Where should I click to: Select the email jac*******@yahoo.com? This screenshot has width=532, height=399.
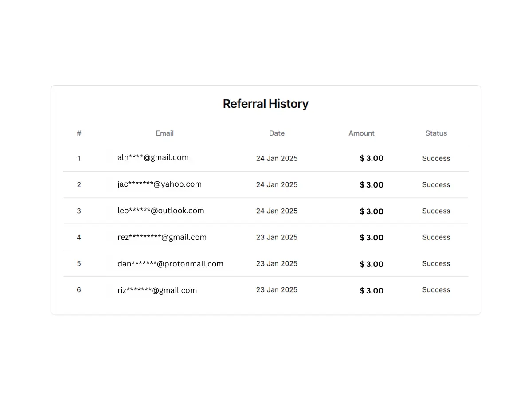click(160, 184)
